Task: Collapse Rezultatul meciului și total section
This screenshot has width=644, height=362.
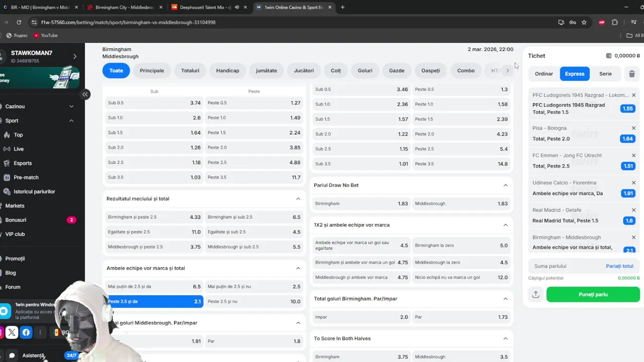Action: coord(298,199)
